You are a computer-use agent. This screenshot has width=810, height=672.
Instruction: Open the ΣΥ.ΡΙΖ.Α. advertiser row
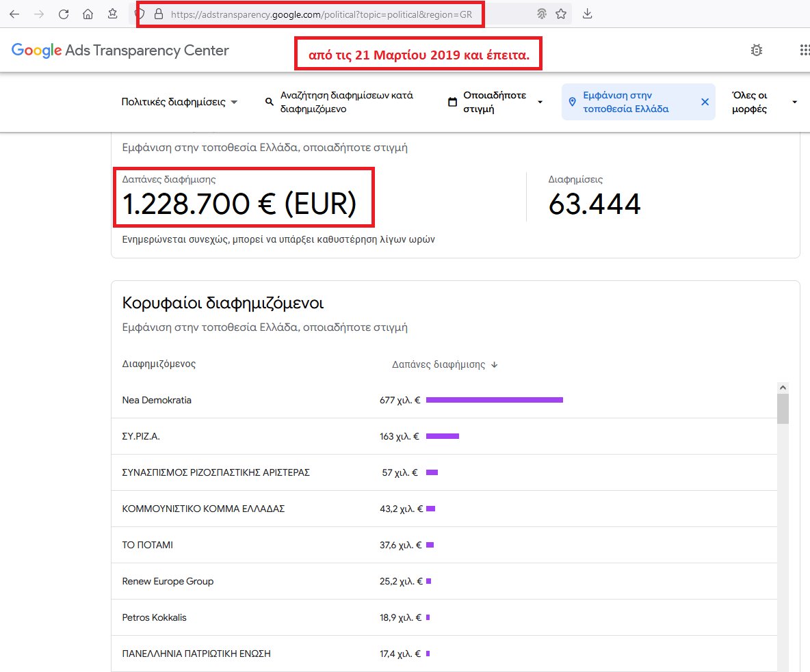pyautogui.click(x=444, y=436)
